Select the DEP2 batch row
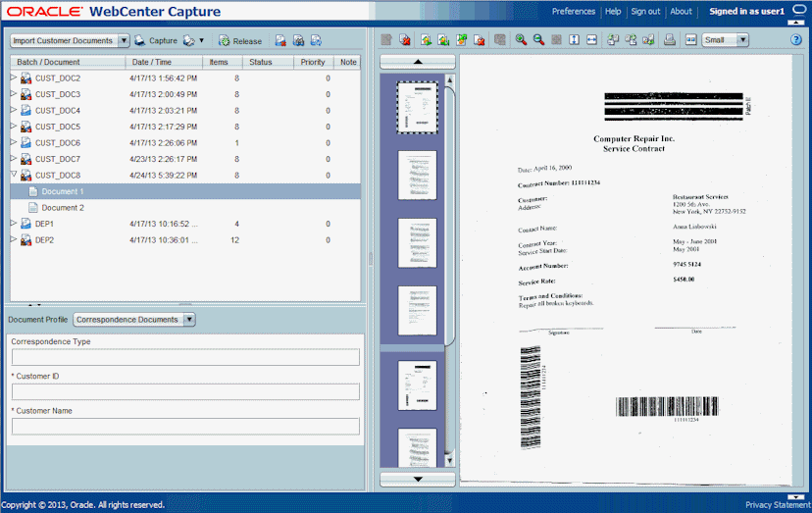This screenshot has height=513, width=812. (x=185, y=240)
